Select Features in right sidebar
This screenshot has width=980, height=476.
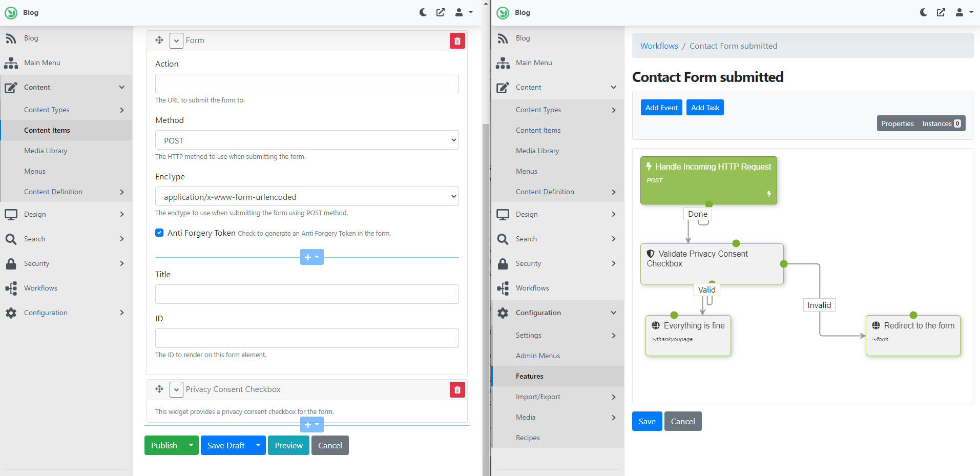(x=557, y=376)
